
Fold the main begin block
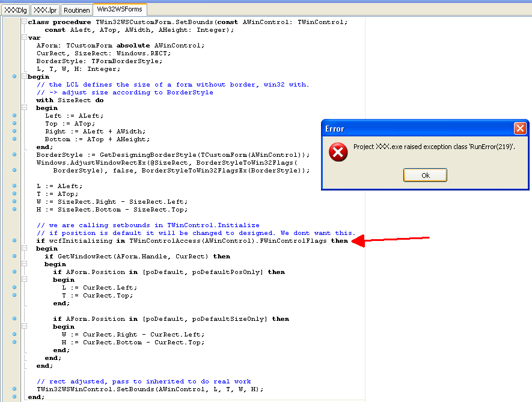pos(23,77)
